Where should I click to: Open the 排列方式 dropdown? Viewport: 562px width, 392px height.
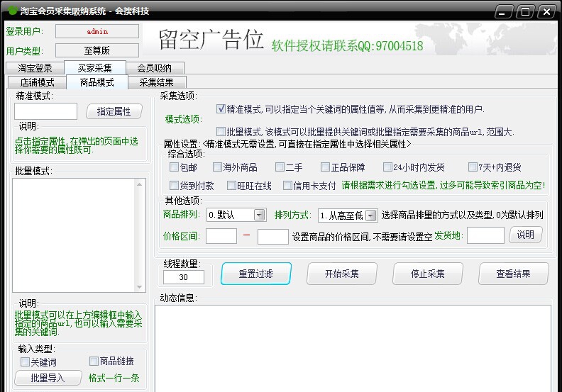pyautogui.click(x=371, y=215)
